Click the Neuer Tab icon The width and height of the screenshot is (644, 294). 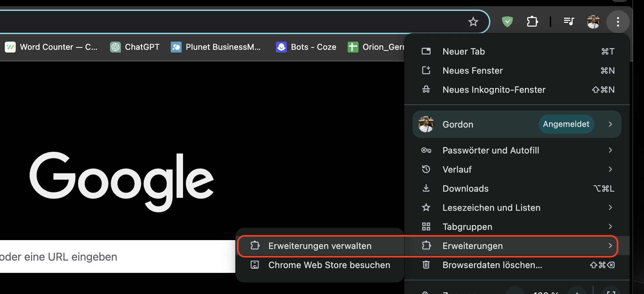426,51
